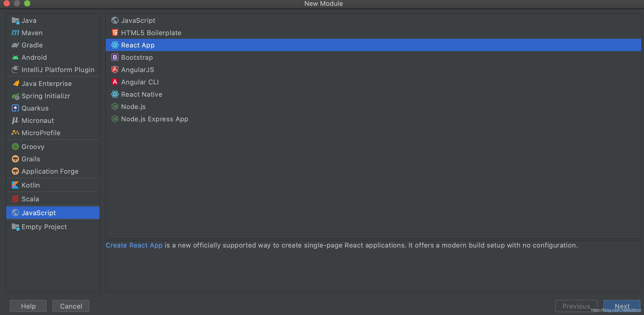Select the Android module type

click(x=53, y=57)
